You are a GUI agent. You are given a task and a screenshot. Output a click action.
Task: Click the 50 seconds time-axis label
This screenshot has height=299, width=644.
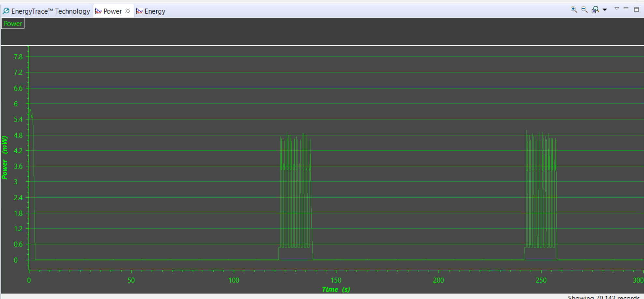pos(131,280)
